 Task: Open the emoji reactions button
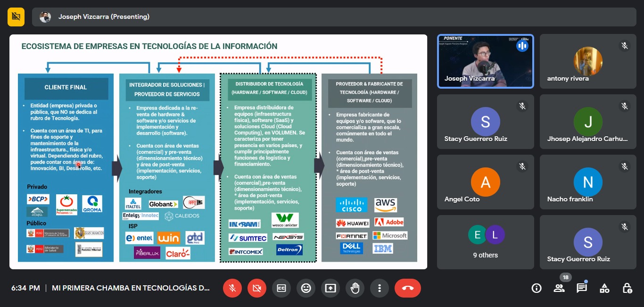(x=306, y=288)
